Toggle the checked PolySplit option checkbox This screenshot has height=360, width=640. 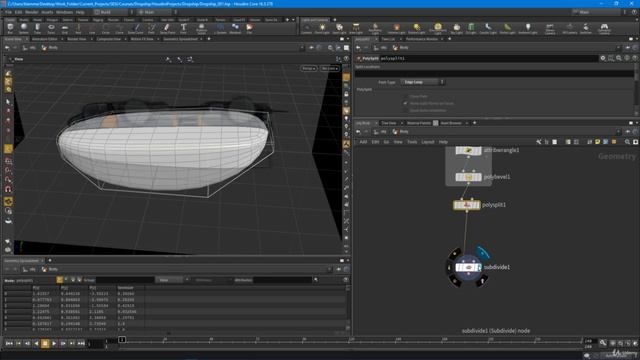[406, 103]
